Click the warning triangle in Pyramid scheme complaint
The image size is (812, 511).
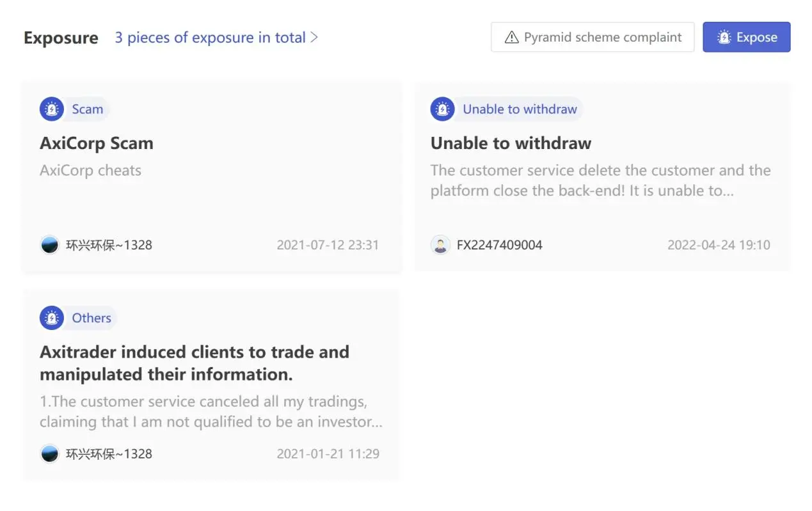tap(511, 38)
